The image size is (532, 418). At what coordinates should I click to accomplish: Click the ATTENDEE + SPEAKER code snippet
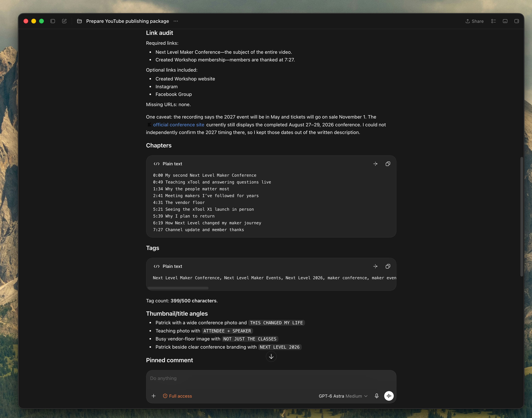[x=227, y=331]
